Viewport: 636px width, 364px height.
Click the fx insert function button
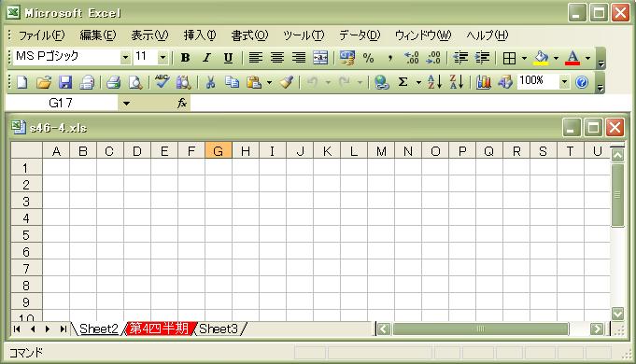(x=182, y=104)
